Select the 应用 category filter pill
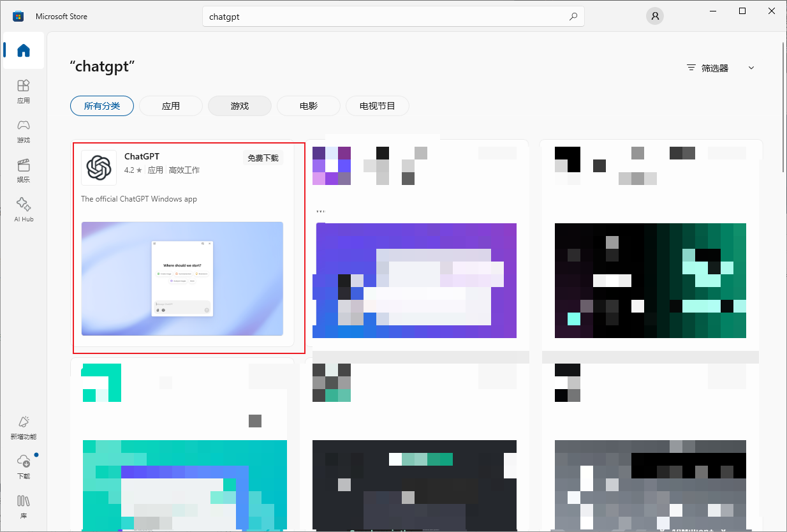Screen dimensions: 787x532 coord(171,106)
